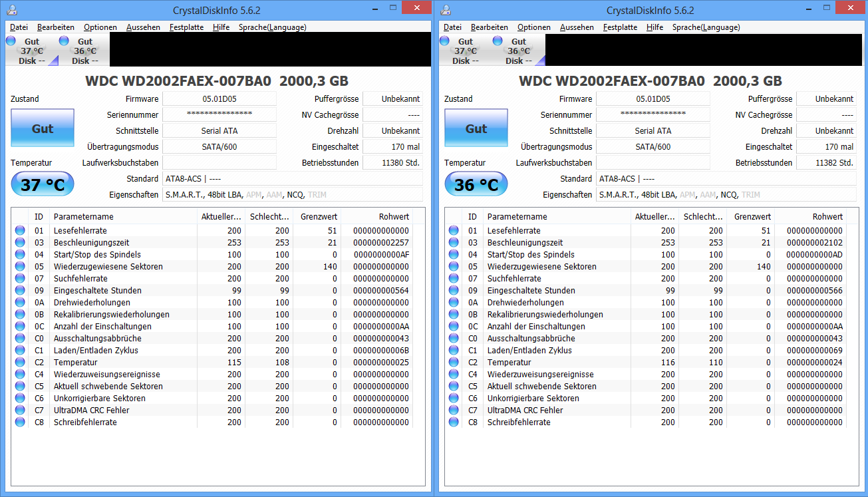Click status orb of Lesefehlerrate, right window
868x497 pixels.
pos(454,230)
